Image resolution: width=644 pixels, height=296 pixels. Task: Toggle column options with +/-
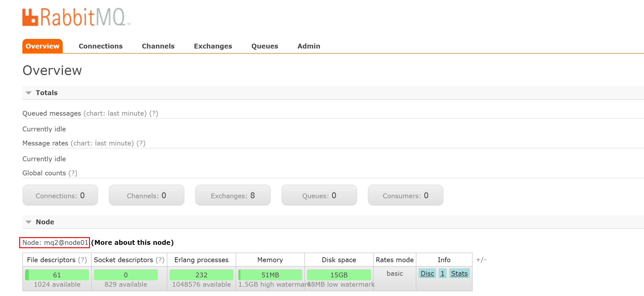point(481,259)
